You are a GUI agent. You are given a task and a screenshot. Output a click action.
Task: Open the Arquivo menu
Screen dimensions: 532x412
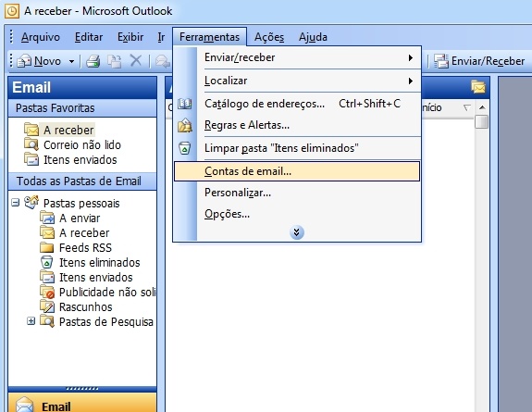point(41,37)
